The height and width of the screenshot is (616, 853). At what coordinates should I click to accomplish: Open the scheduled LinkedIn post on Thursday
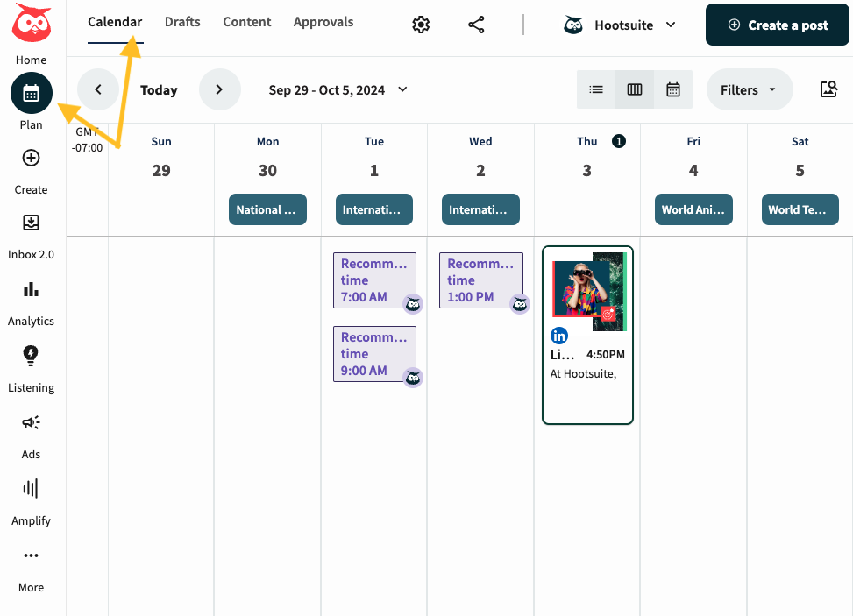[x=587, y=333]
